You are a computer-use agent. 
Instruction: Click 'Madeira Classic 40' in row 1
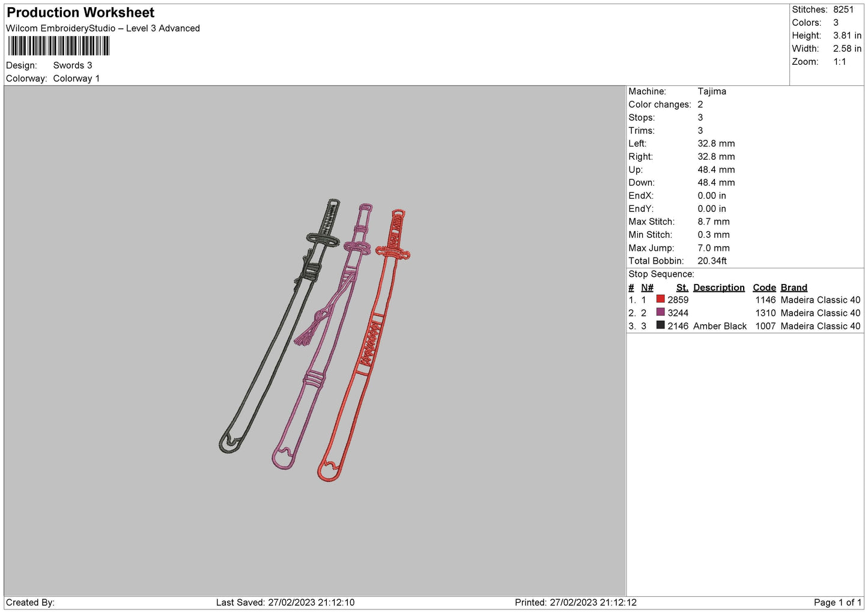click(821, 300)
